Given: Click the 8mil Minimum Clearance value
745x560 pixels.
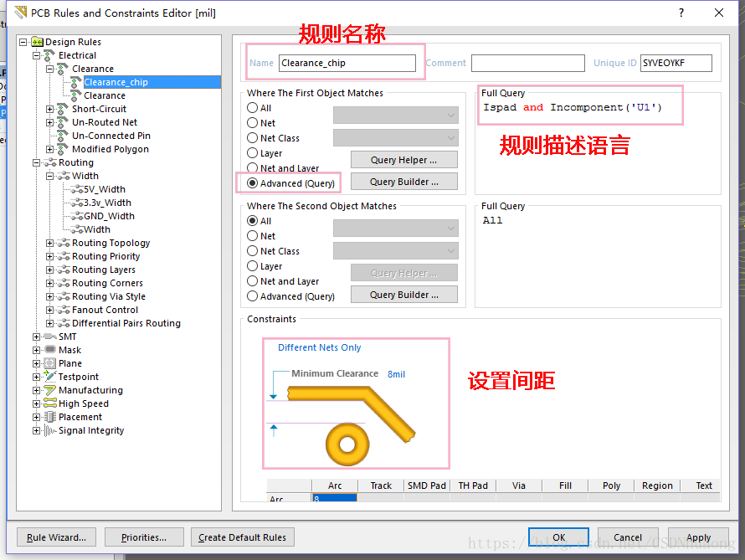Looking at the screenshot, I should (x=396, y=374).
